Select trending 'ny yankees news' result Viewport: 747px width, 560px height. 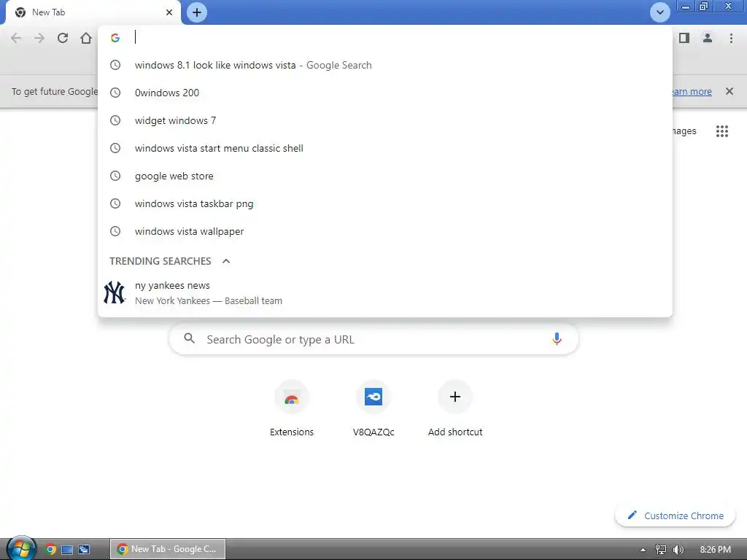click(385, 293)
